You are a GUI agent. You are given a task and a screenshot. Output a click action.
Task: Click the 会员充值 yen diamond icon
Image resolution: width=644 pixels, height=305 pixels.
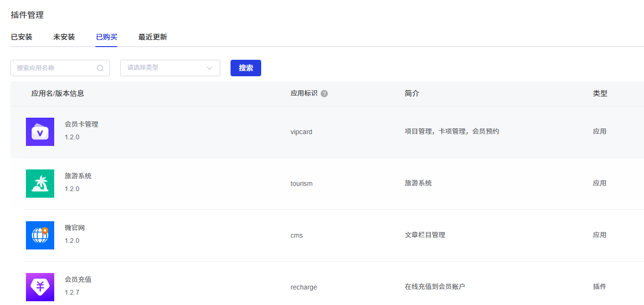coord(40,287)
